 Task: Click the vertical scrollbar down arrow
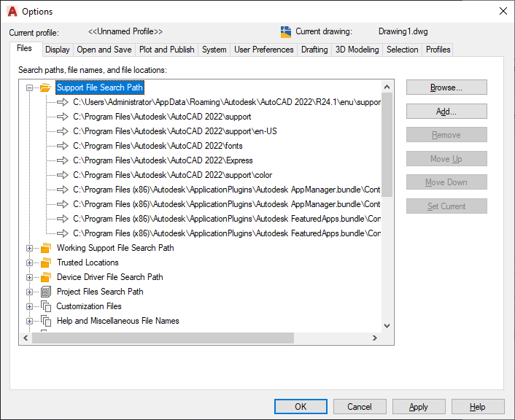coord(387,326)
